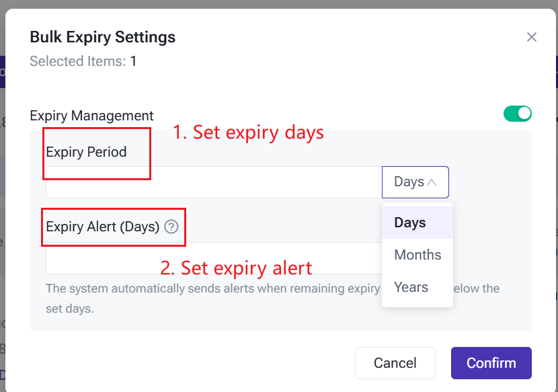Click into the Expiry Alert days field
Screen dimensions: 558x392
click(x=213, y=258)
